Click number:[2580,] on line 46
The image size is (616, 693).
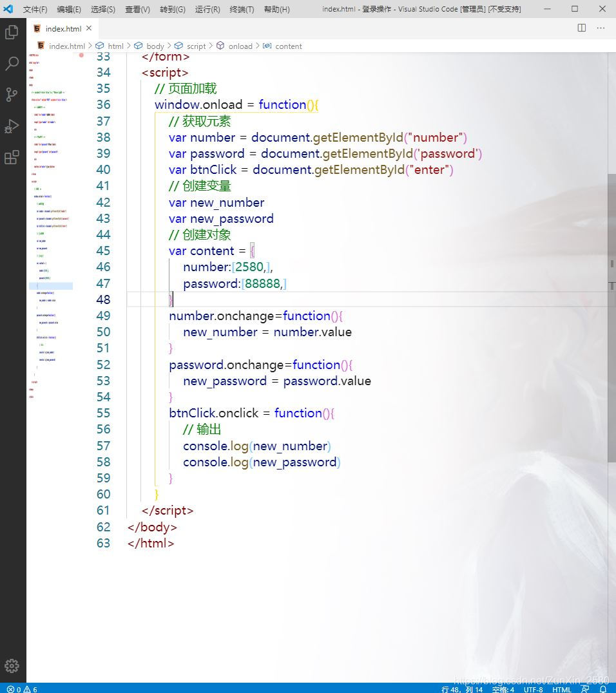[227, 267]
